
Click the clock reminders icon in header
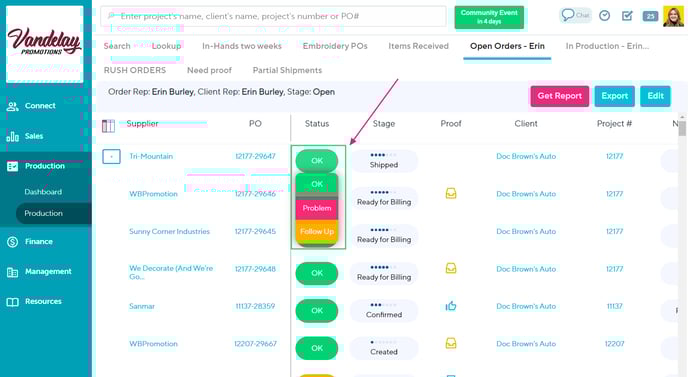[605, 16]
